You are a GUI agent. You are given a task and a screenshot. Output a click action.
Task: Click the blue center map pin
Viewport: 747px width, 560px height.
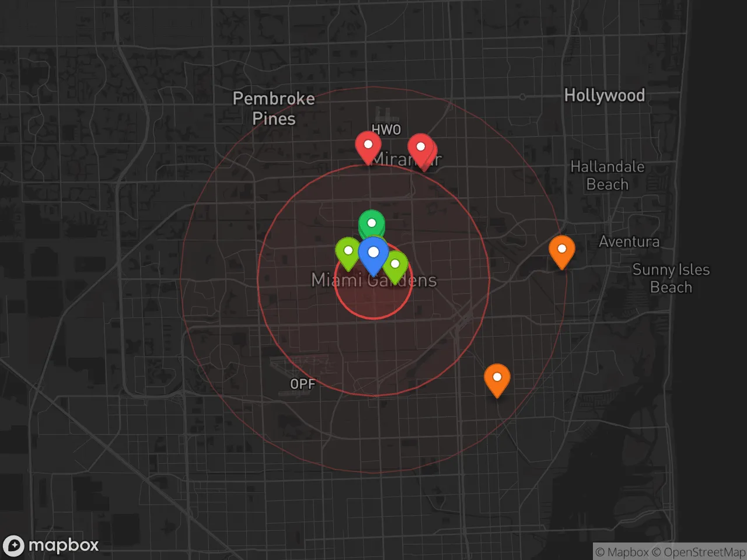373,254
